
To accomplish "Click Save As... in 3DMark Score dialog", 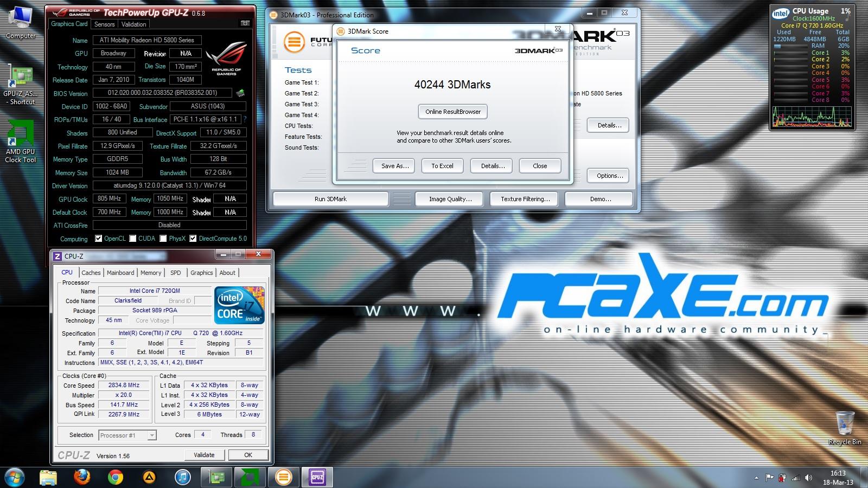I will (394, 166).
